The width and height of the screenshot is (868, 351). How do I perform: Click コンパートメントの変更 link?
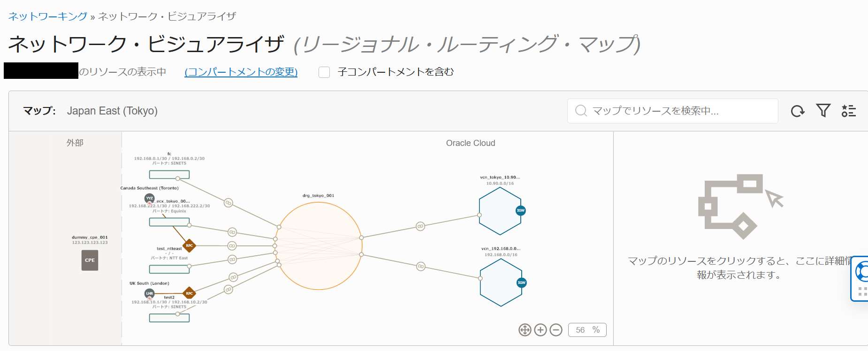(241, 72)
